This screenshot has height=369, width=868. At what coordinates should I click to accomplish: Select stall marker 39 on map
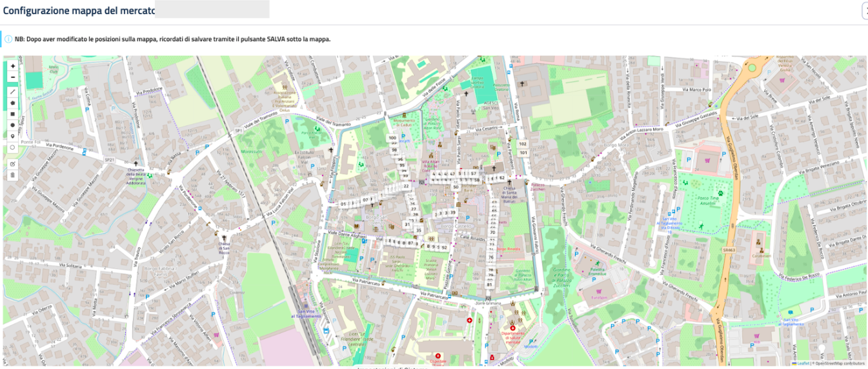click(452, 212)
